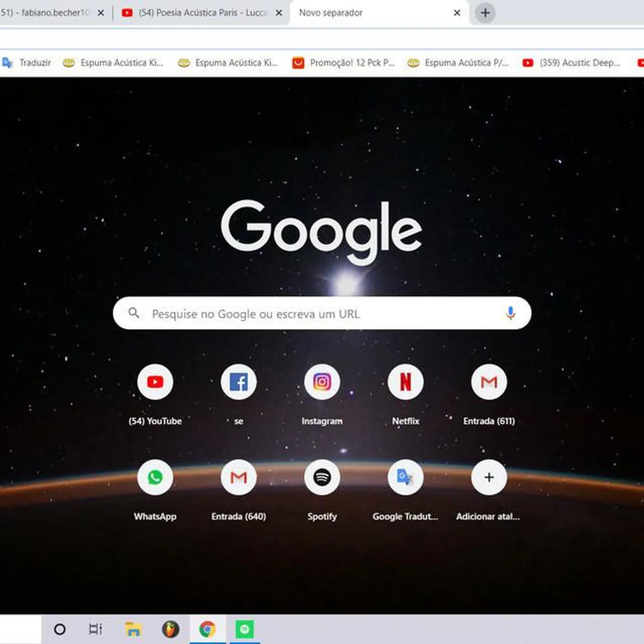
Task: Open the WhatsApp shortcut tile
Action: tap(155, 477)
